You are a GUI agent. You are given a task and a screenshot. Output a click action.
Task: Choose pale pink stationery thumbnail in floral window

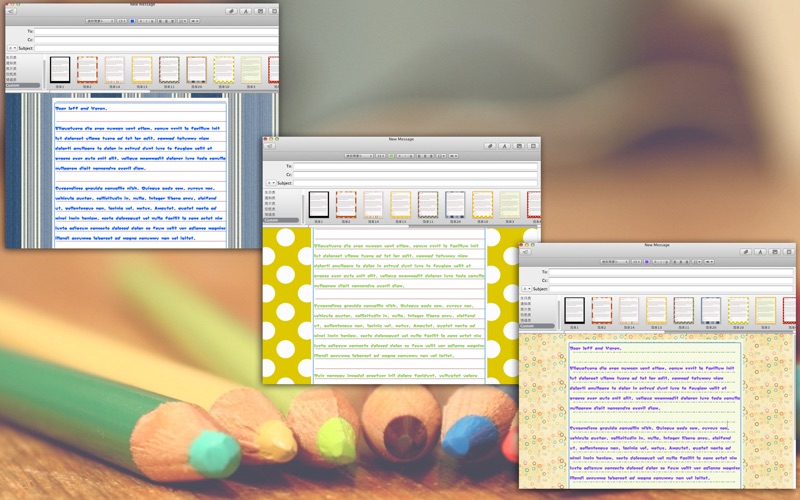point(629,310)
